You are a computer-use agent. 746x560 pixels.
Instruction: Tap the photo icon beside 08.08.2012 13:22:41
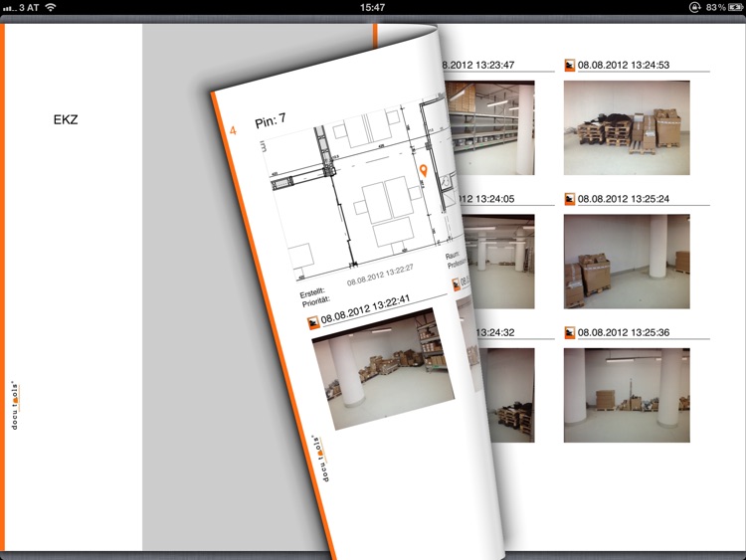tap(313, 322)
